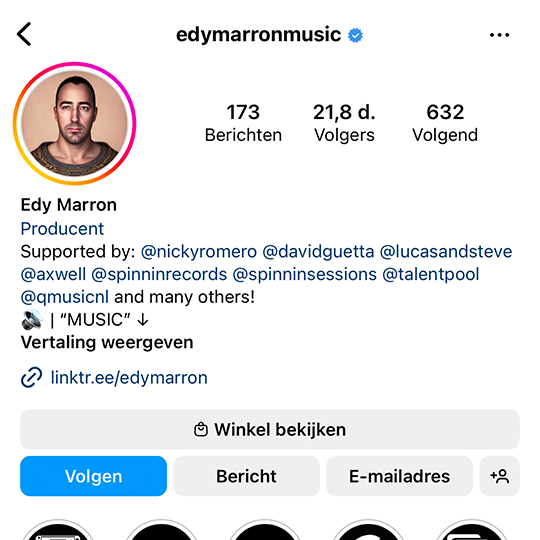Tap the blue verified badge
Viewport: 540px width, 540px height.
click(355, 35)
